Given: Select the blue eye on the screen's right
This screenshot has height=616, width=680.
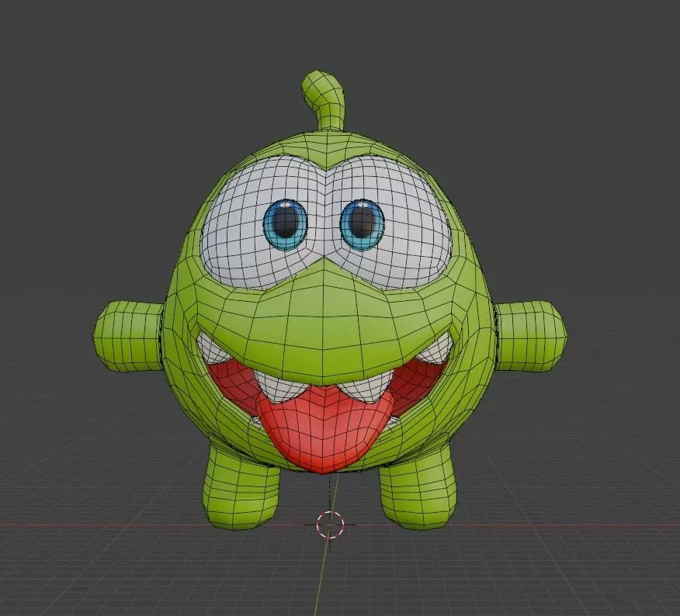Looking at the screenshot, I should click(x=362, y=225).
